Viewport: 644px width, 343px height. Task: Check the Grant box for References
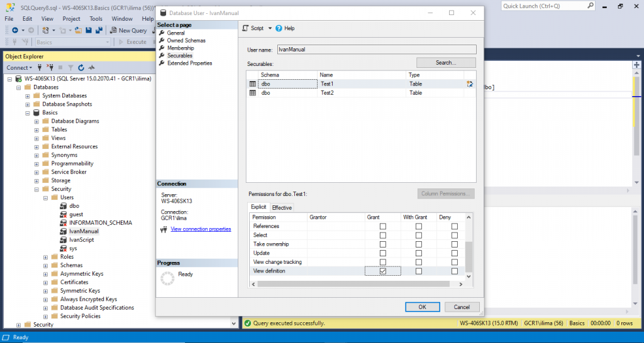(x=383, y=226)
